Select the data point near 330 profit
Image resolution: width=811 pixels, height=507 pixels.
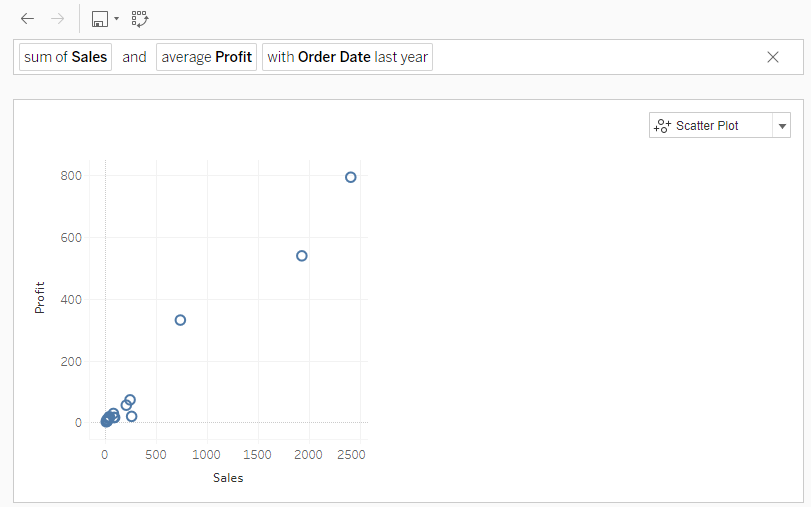coord(181,320)
